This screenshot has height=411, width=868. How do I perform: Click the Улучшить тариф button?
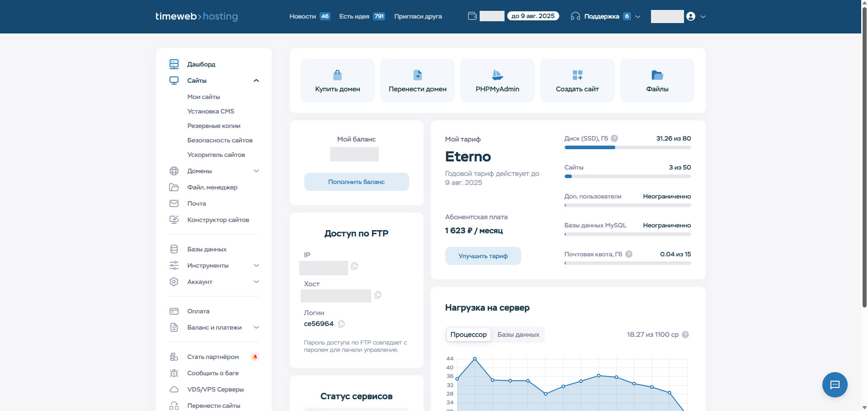pyautogui.click(x=483, y=256)
